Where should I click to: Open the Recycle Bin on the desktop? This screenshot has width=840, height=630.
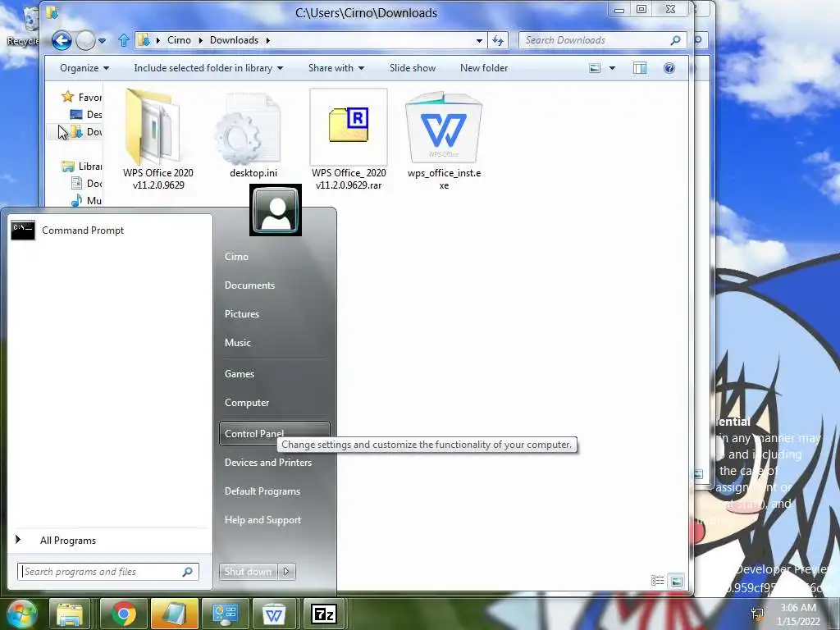(24, 25)
